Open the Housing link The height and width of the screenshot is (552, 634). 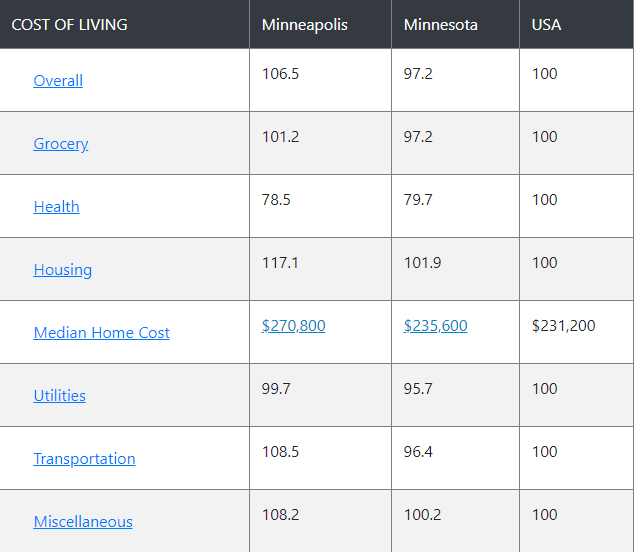pyautogui.click(x=63, y=270)
